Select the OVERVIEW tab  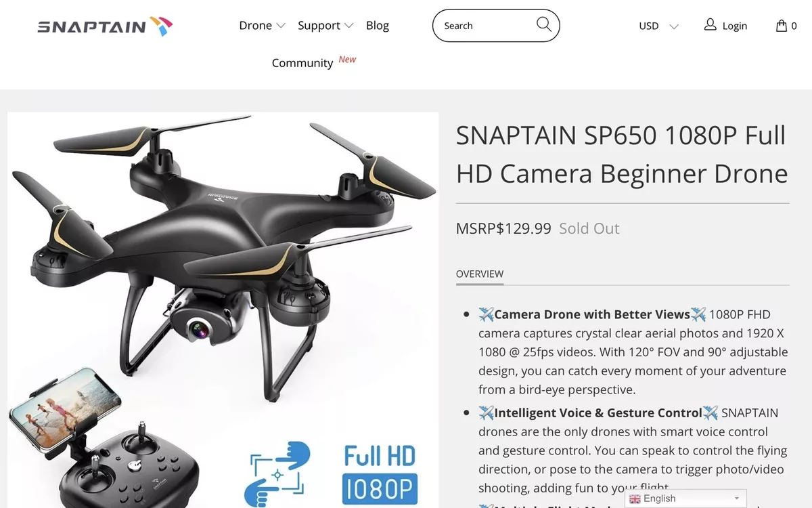[x=480, y=274]
